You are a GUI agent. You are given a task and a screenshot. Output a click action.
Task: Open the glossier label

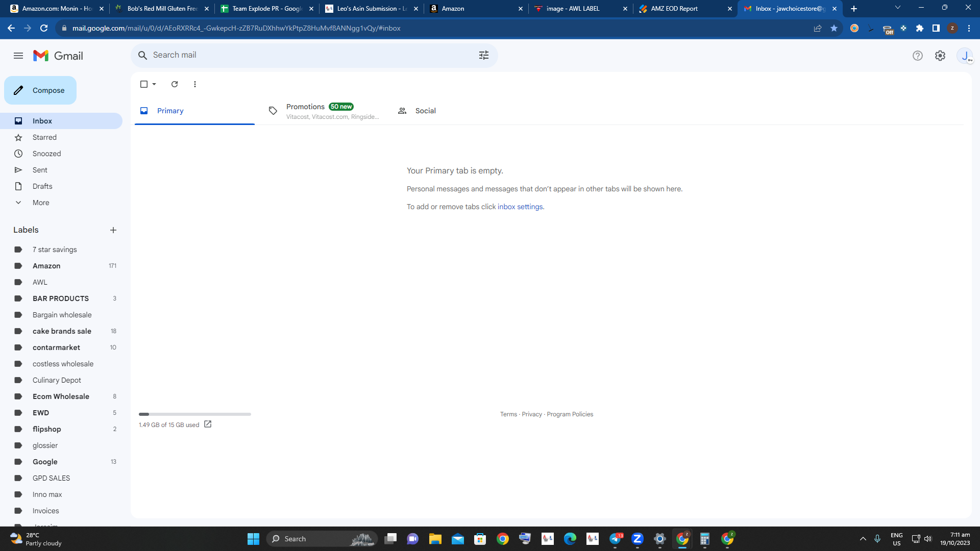click(x=61, y=445)
